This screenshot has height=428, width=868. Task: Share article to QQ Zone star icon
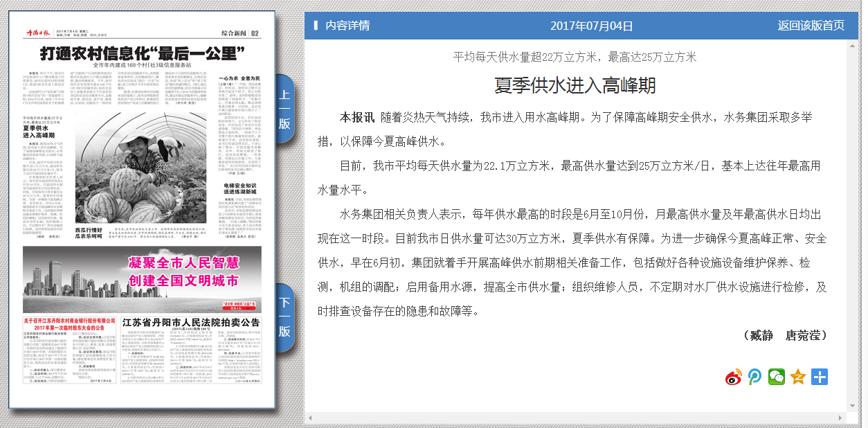(798, 377)
